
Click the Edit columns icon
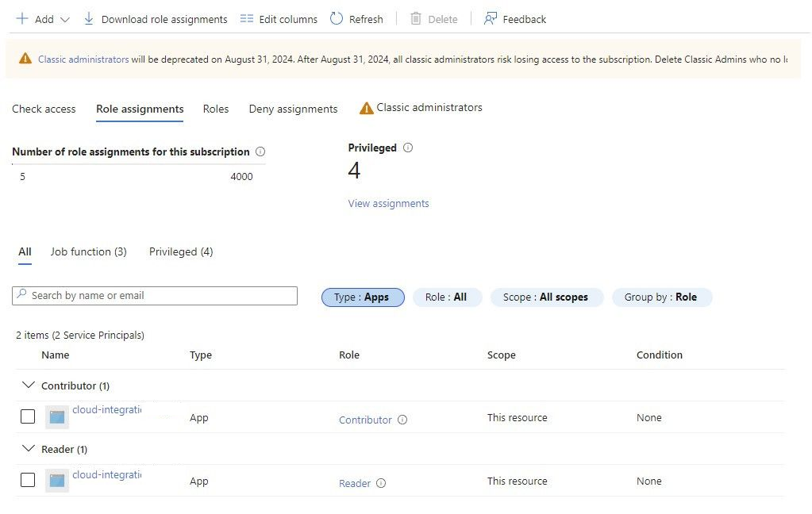(247, 18)
